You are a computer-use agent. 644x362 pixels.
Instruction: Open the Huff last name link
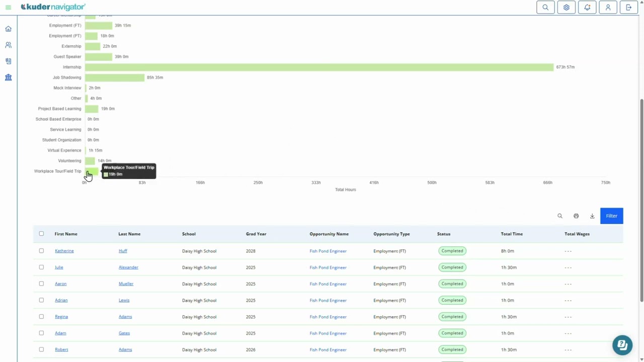[123, 251]
